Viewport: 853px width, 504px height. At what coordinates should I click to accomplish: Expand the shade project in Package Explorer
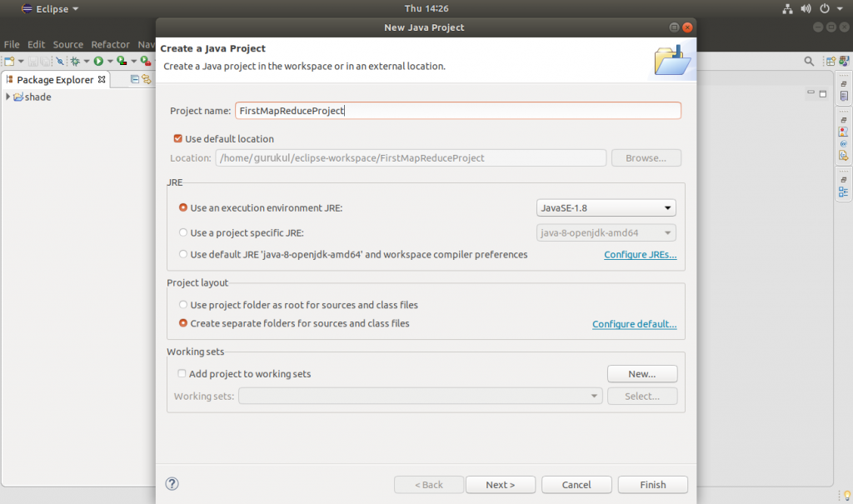[7, 97]
